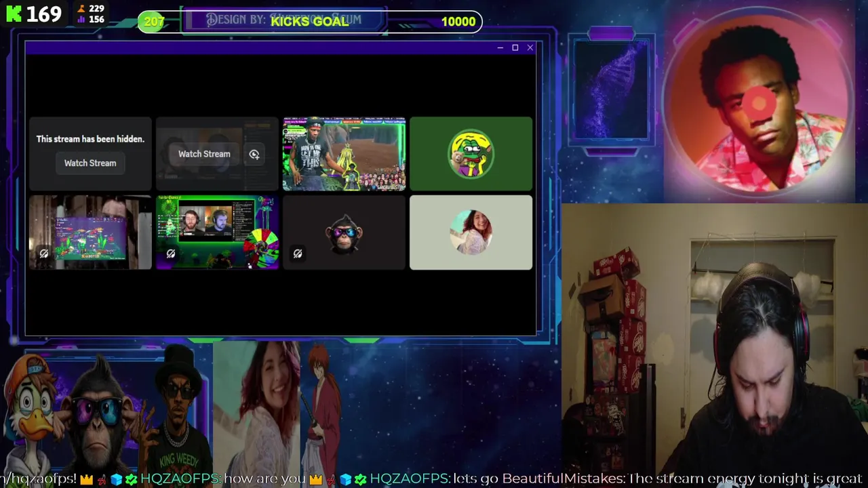Select the Pepe frog avatar tile

[471, 154]
